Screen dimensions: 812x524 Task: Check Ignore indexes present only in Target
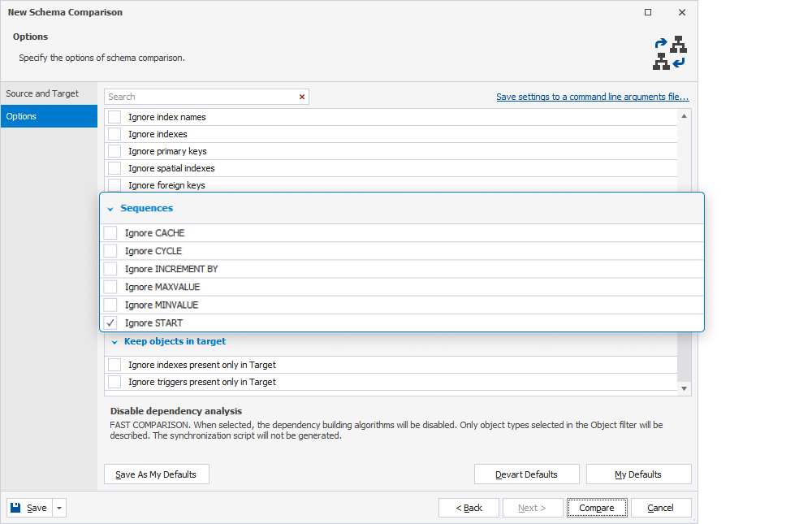pos(114,365)
